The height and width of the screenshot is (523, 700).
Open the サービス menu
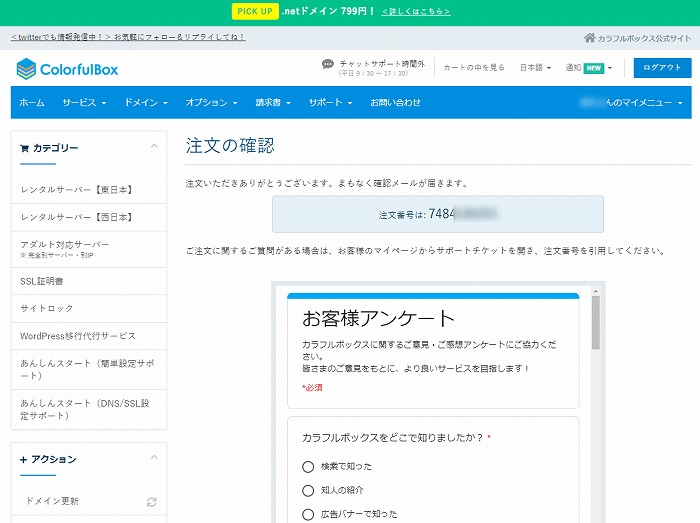tap(84, 102)
